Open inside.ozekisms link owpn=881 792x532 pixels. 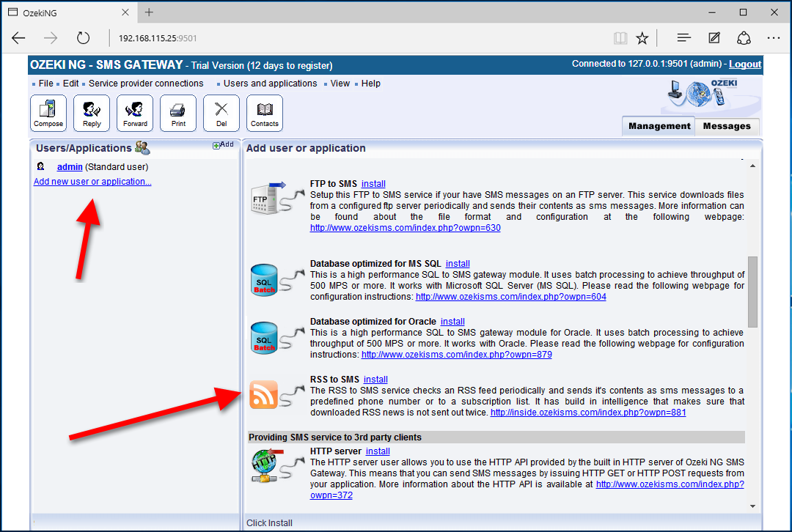click(588, 413)
